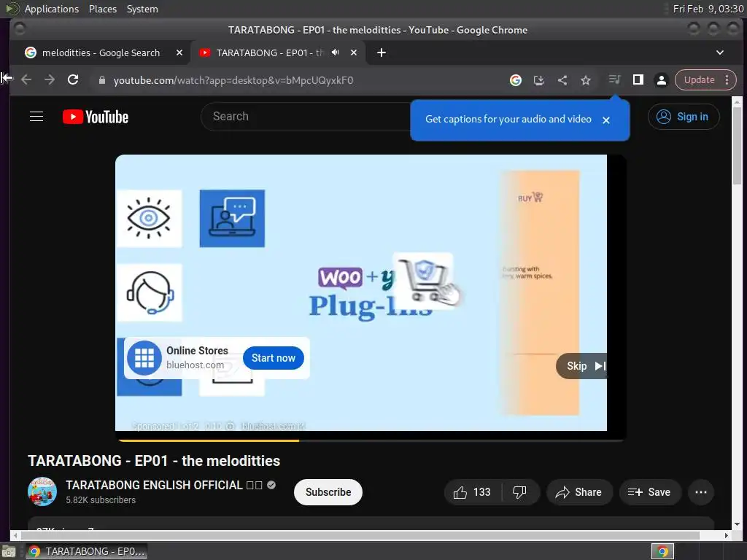
Task: Click the show desktop icon in taskbar
Action: [x=9, y=552]
